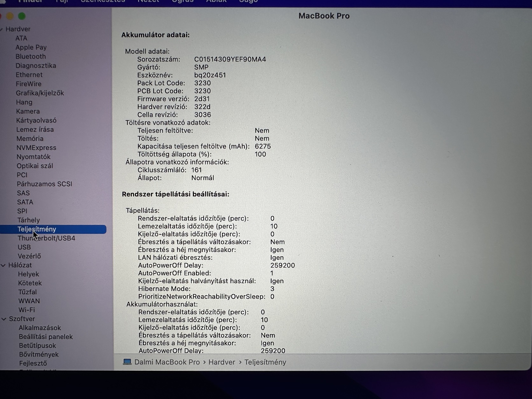Select Vezérlő in the sidebar

[29, 256]
